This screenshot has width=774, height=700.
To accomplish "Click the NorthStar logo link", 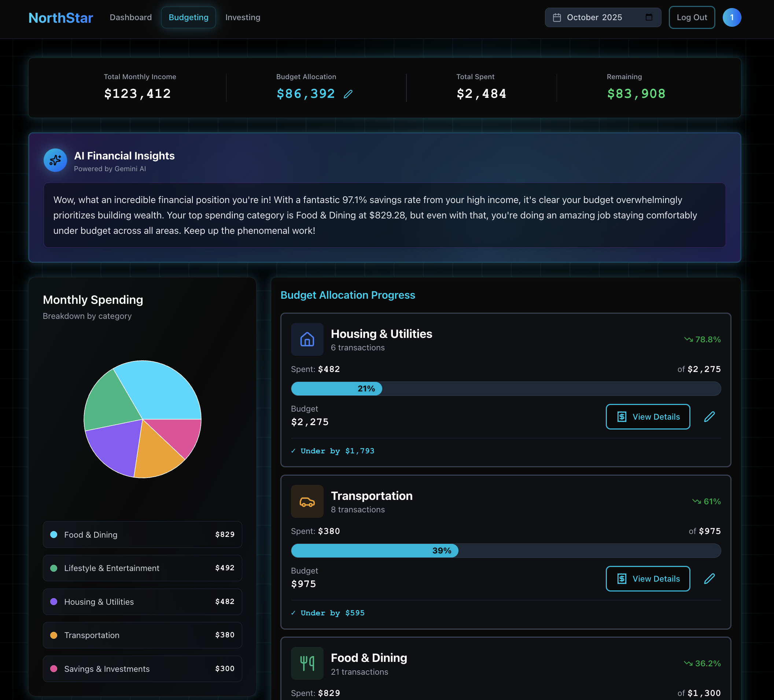I will (x=61, y=18).
